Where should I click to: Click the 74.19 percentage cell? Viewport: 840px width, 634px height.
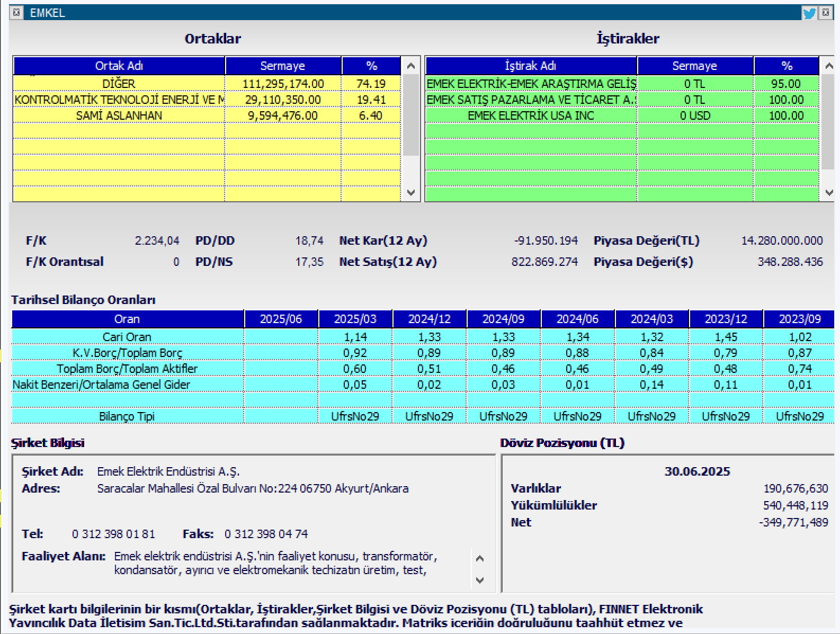pos(371,84)
